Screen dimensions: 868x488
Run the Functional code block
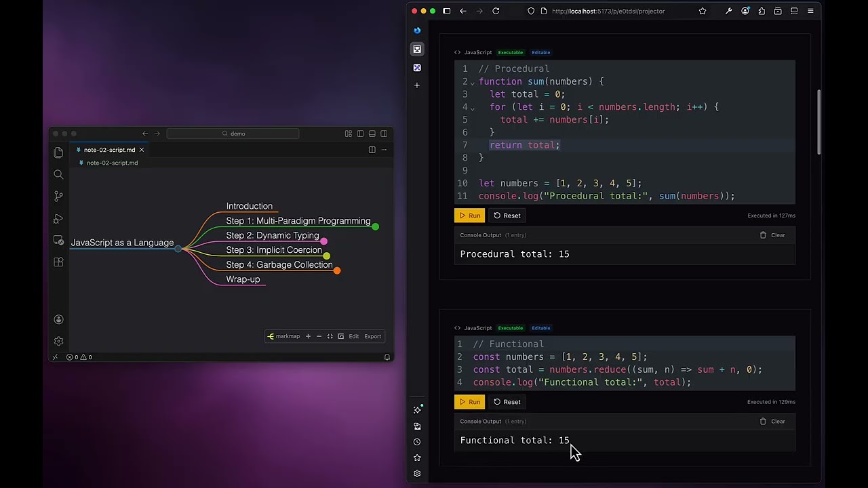(x=469, y=402)
